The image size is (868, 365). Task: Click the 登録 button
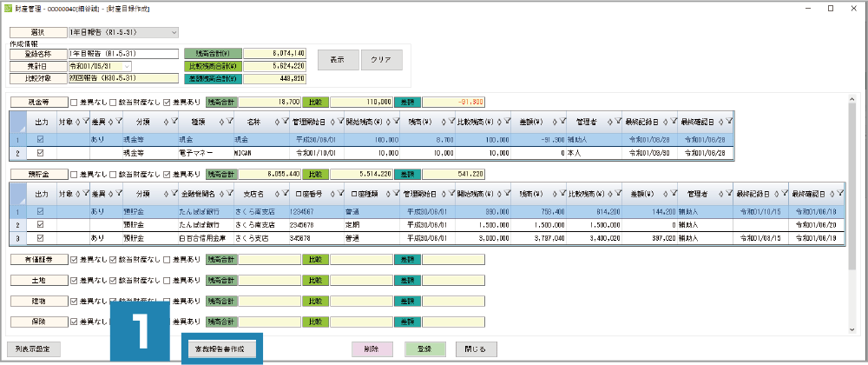click(424, 348)
